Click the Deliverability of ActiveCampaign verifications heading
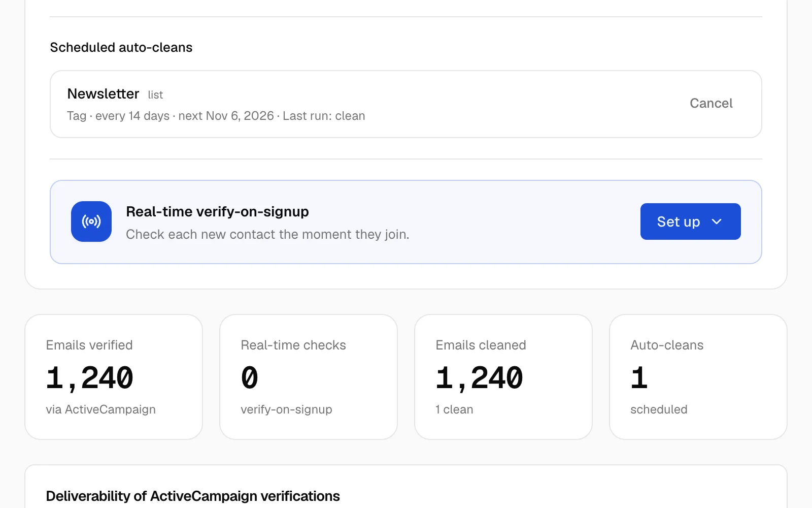The height and width of the screenshot is (508, 812). click(x=193, y=496)
